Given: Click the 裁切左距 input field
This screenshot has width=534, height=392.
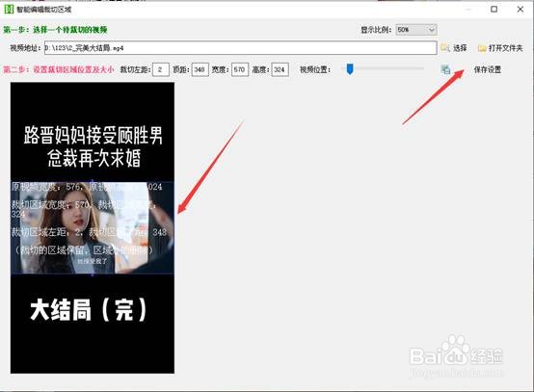Looking at the screenshot, I should coord(160,69).
